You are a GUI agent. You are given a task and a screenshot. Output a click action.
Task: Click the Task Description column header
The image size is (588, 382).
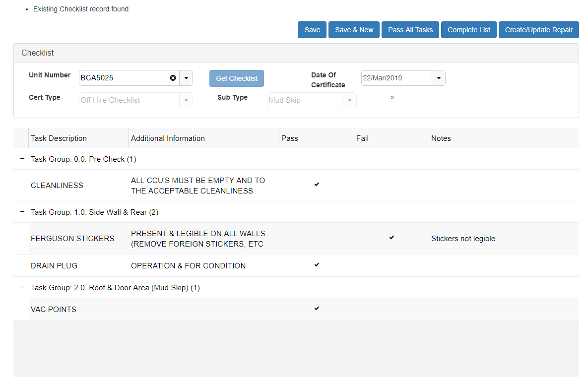coord(59,138)
